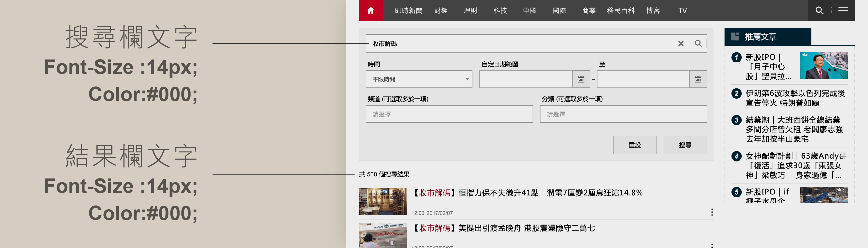Open search via navbar magnifier icon
This screenshot has height=248, width=868.
click(x=819, y=11)
